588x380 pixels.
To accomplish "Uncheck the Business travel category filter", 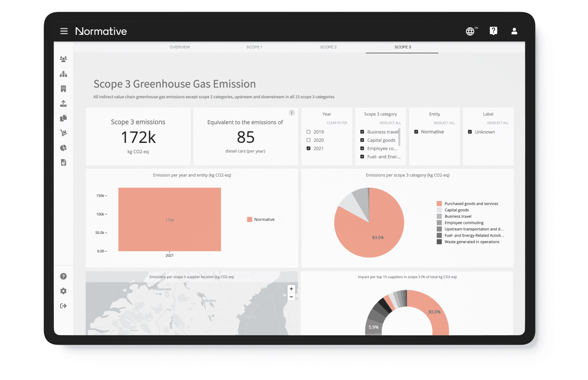I will (x=362, y=132).
